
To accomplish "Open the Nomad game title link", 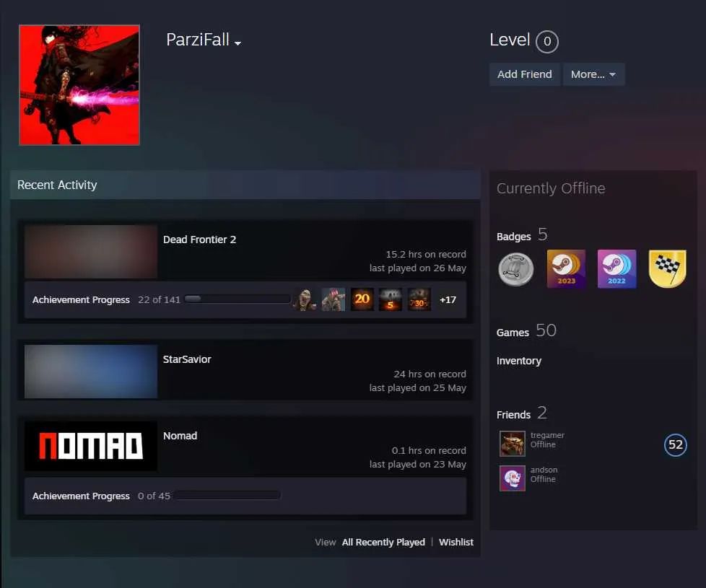I will click(180, 436).
